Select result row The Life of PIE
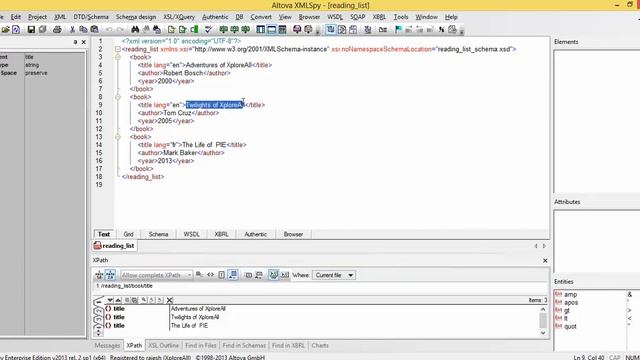The image size is (640, 360). point(322,326)
